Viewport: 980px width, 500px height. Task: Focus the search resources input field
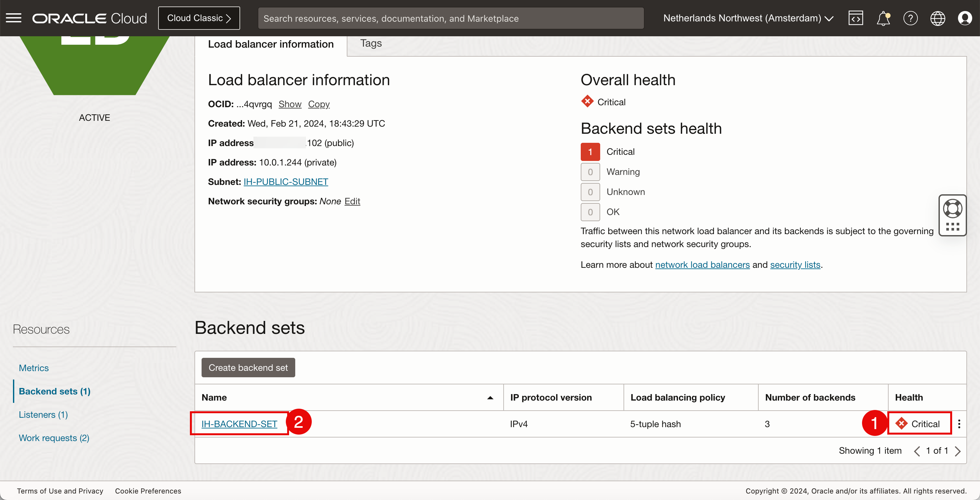point(451,18)
